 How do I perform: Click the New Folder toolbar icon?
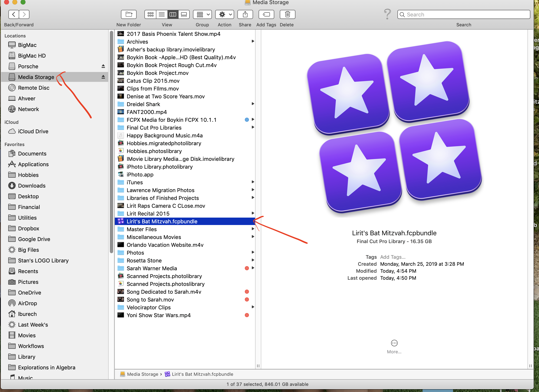point(129,14)
